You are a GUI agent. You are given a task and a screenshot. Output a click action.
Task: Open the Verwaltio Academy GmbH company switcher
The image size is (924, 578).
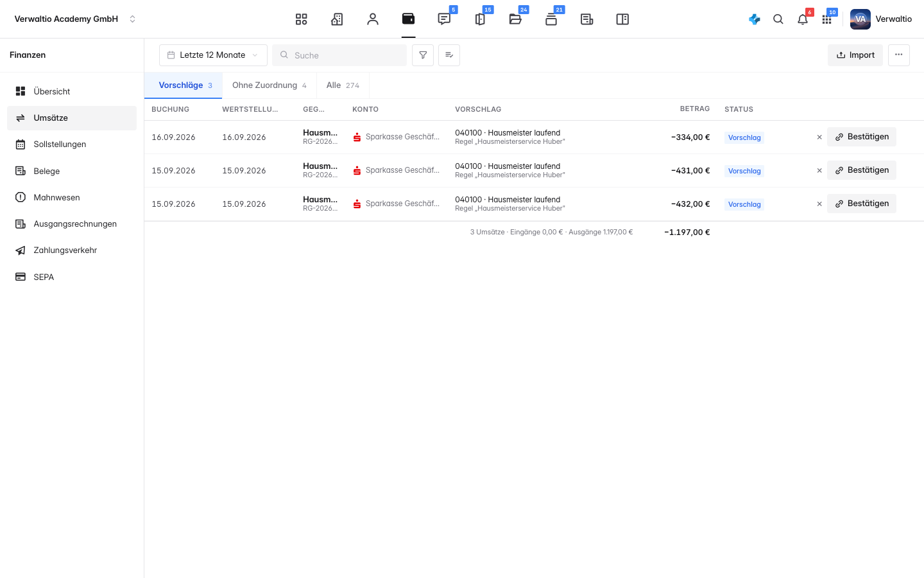tap(75, 19)
